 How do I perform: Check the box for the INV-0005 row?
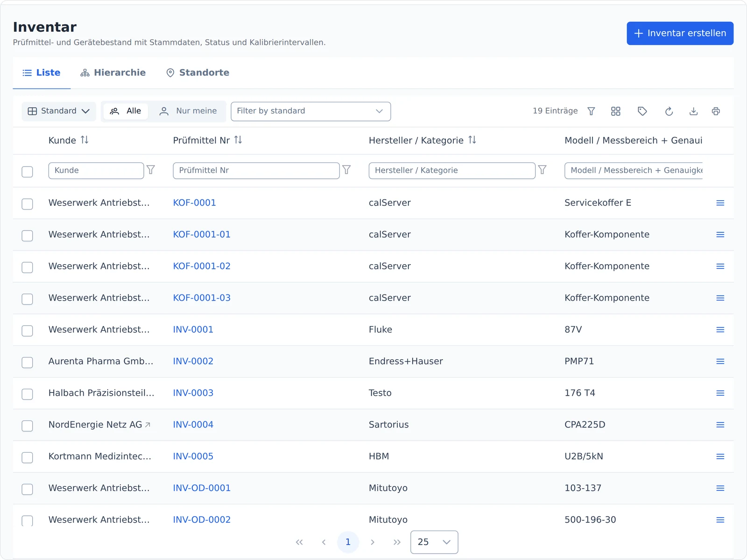tap(27, 458)
